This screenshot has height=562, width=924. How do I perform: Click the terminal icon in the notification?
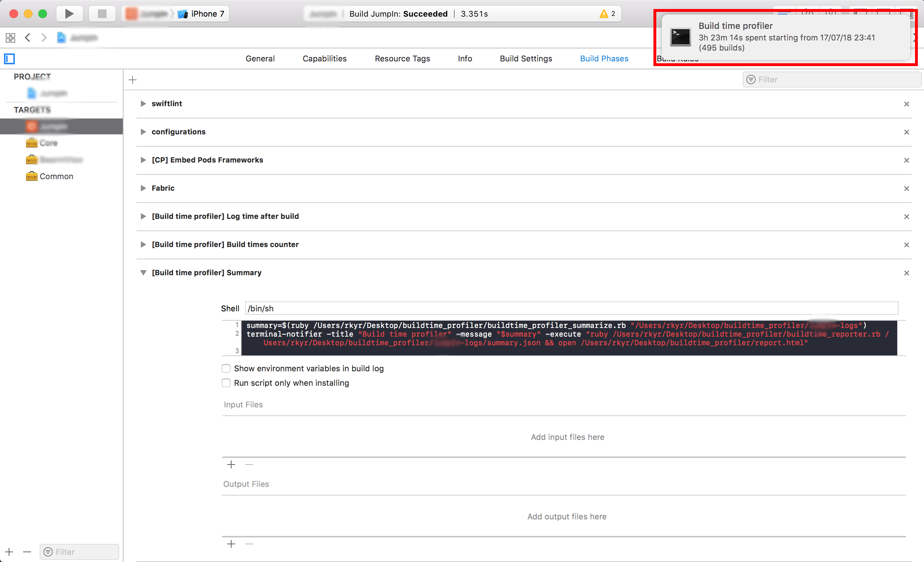point(680,37)
